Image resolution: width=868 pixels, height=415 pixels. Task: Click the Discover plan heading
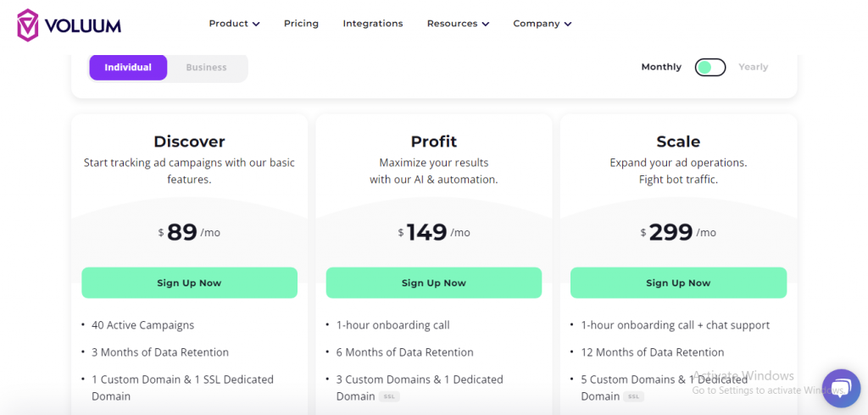[x=189, y=141]
